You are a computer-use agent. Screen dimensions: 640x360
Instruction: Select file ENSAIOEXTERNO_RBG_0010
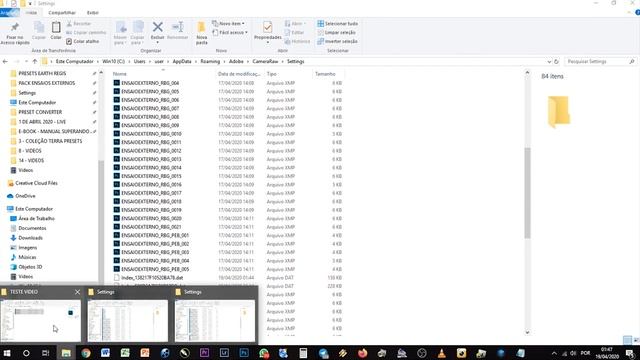coord(151,134)
